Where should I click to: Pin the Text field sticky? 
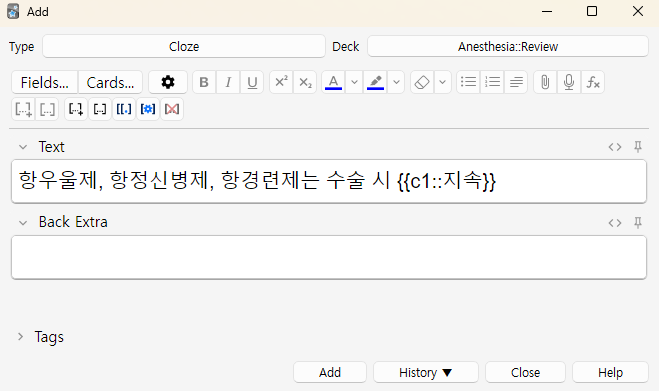(x=638, y=147)
